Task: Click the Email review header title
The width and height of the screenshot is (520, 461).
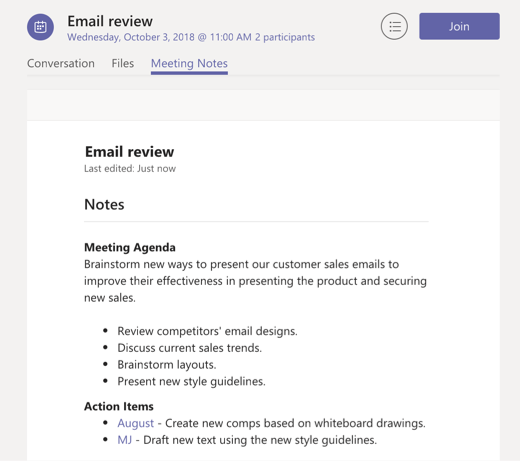Action: pos(110,21)
